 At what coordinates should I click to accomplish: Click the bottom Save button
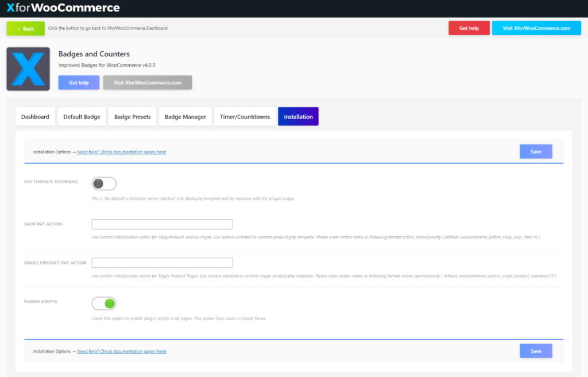(536, 351)
